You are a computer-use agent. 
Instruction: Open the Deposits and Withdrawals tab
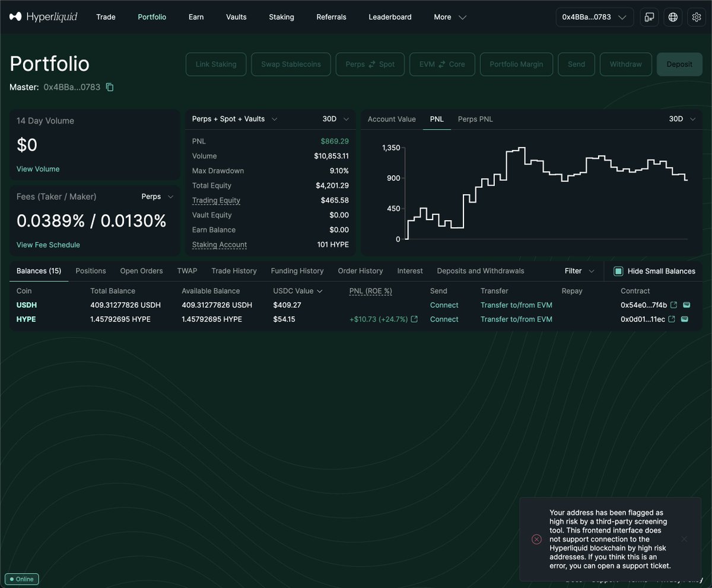481,271
